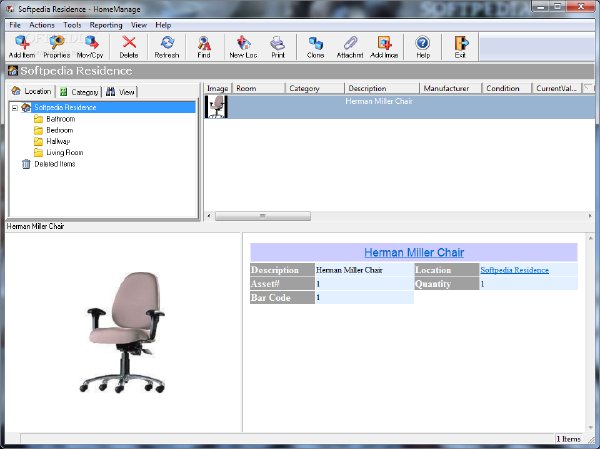Click the Bedroom folder icon
600x449 pixels.
tap(38, 130)
